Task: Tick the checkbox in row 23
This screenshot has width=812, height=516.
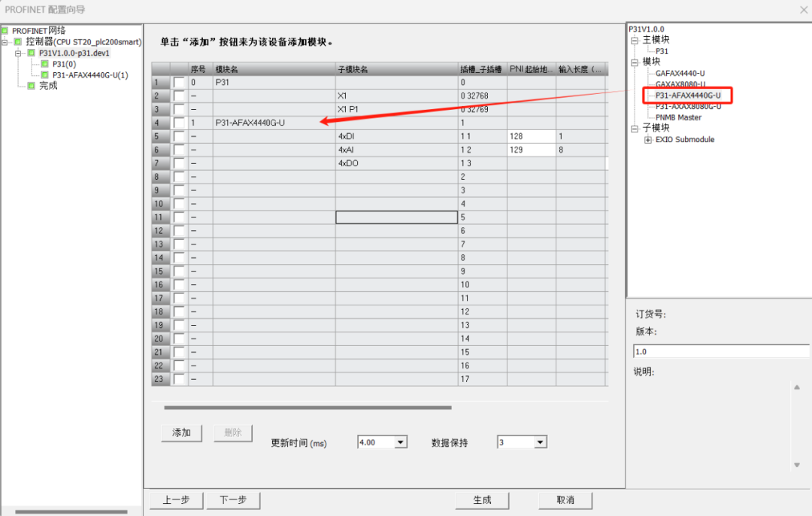Action: 179,379
